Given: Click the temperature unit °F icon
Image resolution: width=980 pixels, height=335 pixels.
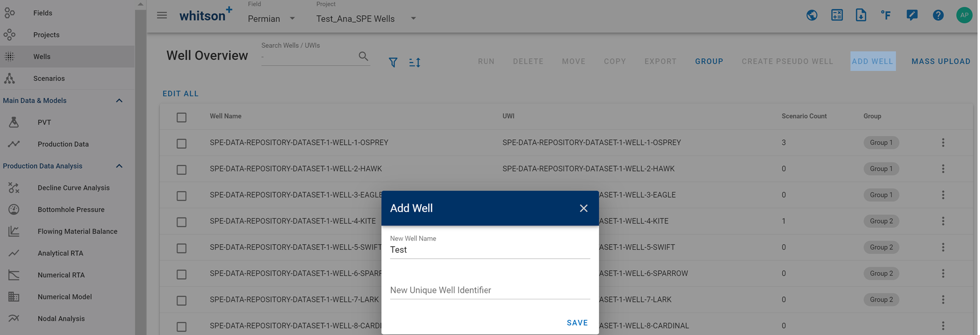Looking at the screenshot, I should tap(886, 15).
